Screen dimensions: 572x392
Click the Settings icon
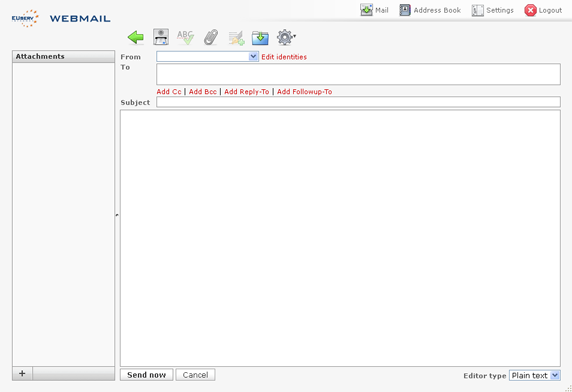[x=478, y=10]
